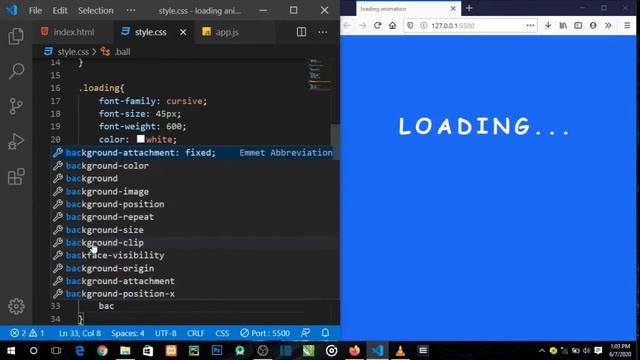Click the UTF-8 encoding selector
This screenshot has width=640, height=360.
(166, 333)
